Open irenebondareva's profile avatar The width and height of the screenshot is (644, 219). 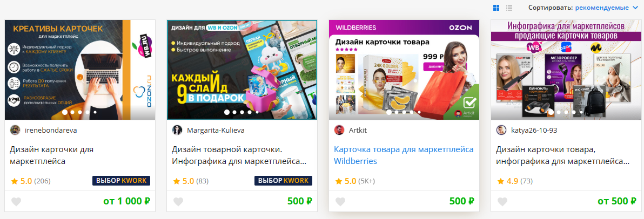[x=15, y=131]
